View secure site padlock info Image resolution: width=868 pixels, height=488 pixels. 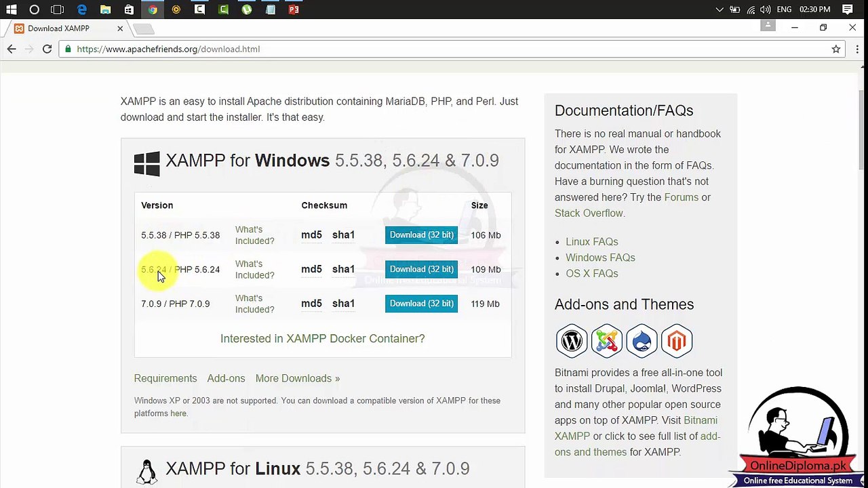(68, 49)
